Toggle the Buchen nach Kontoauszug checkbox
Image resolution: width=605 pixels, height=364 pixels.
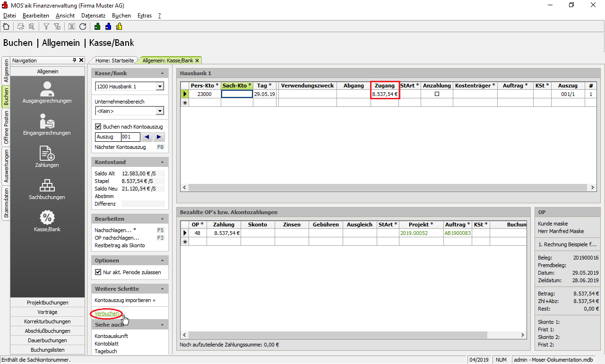coord(98,127)
